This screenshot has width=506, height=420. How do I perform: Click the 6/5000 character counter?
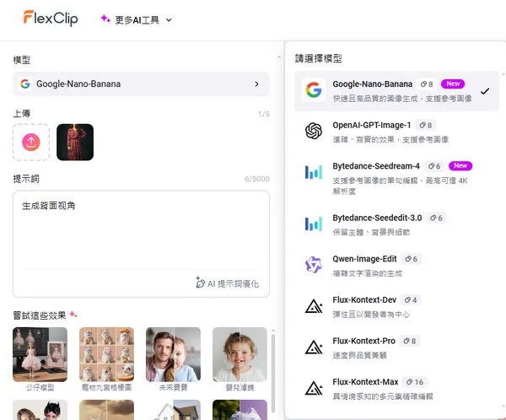(x=257, y=179)
